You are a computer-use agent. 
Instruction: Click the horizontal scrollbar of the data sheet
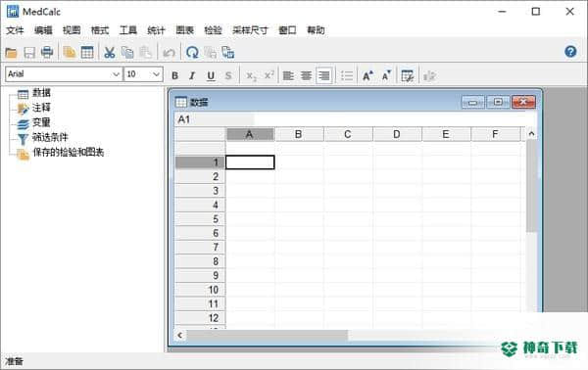click(267, 335)
